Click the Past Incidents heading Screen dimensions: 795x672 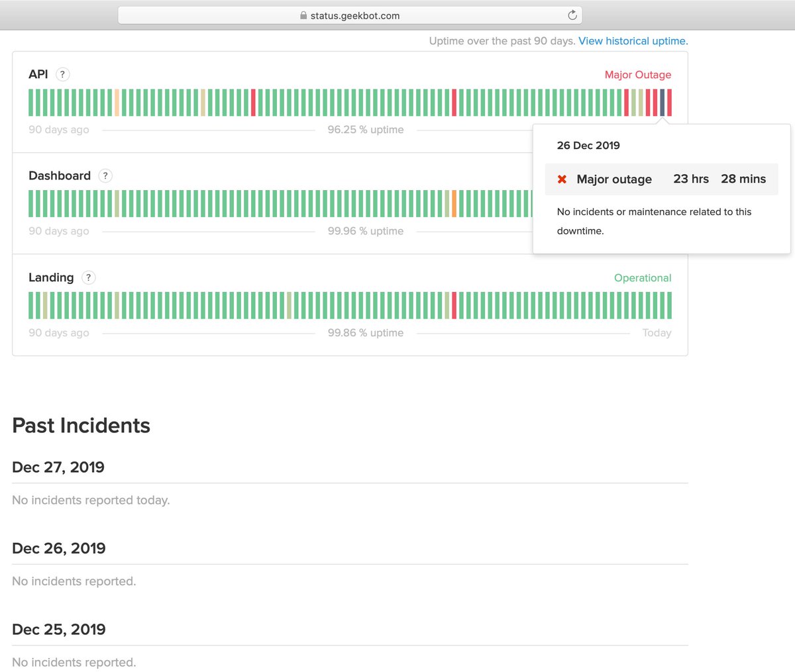tap(81, 426)
